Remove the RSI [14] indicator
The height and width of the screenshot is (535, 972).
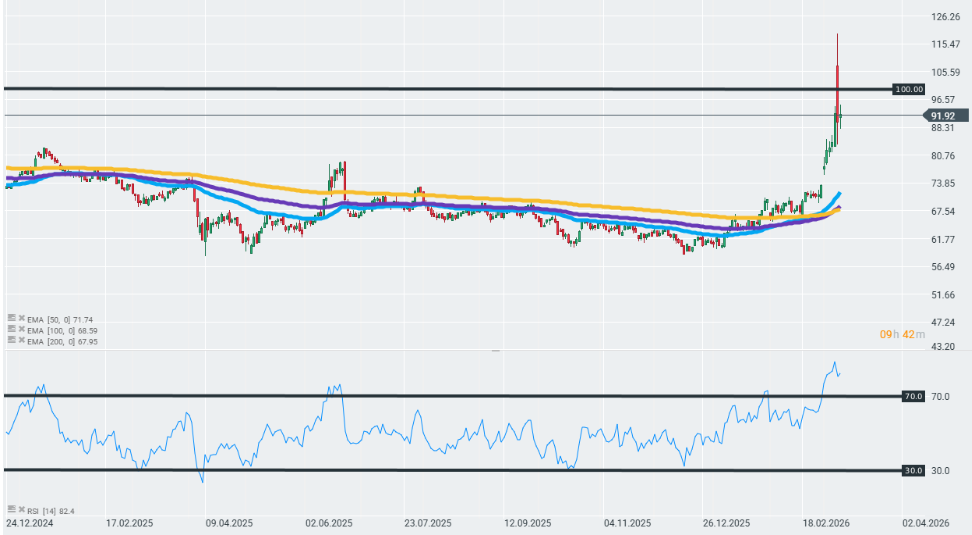22,510
